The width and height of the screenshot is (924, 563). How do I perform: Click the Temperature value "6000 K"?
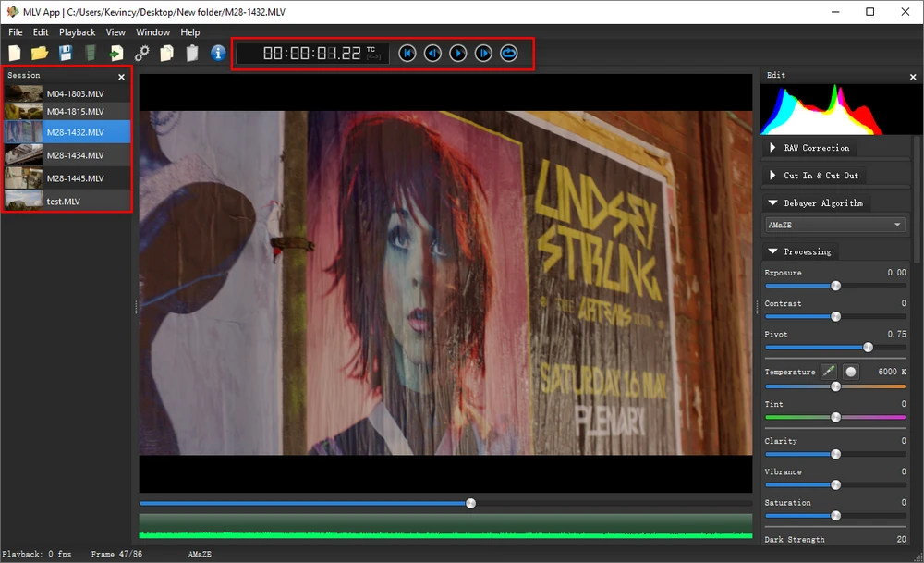[x=893, y=372]
